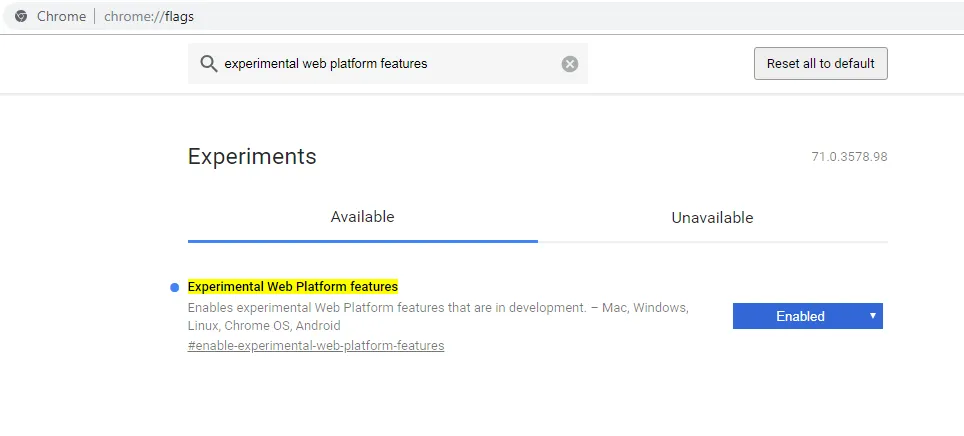Click the blue underline beneath the Available tab
The image size is (964, 436).
[x=362, y=241]
